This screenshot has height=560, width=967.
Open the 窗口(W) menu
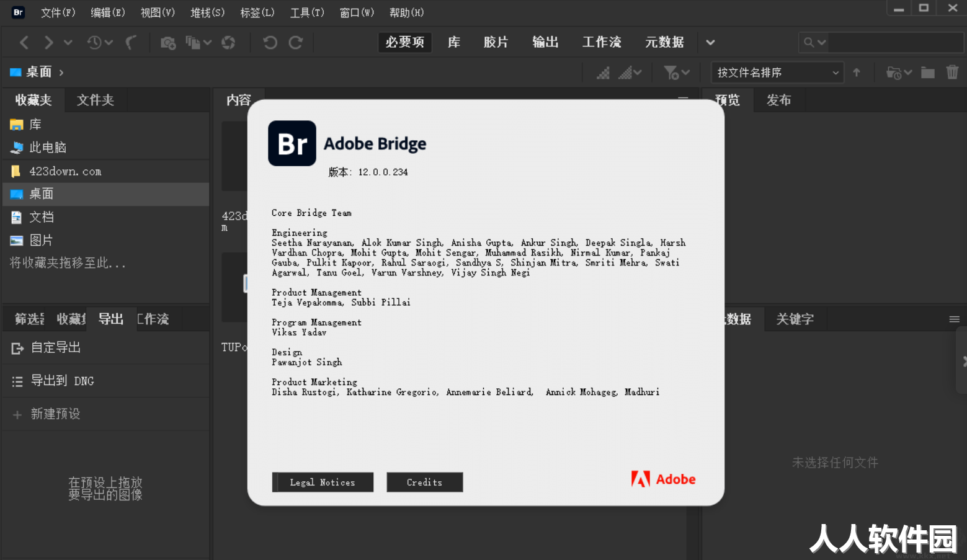tap(357, 12)
